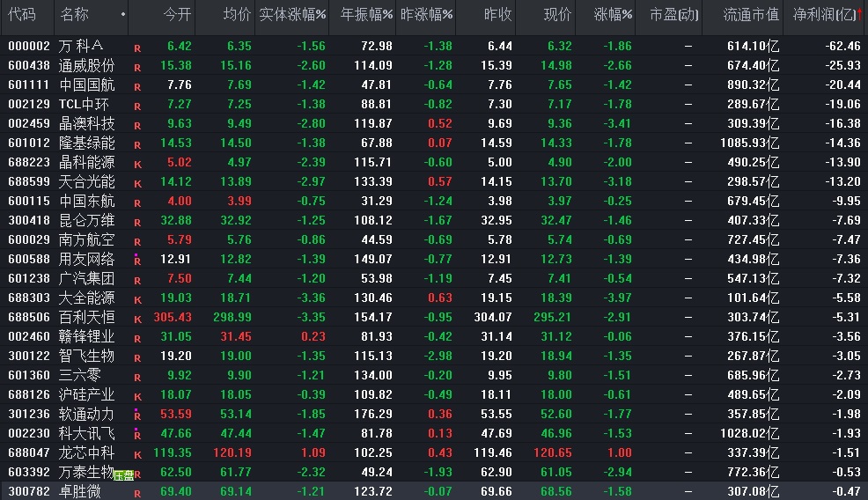Sort by the 年振幅% column header
Image resolution: width=868 pixels, height=500 pixels.
click(x=366, y=14)
